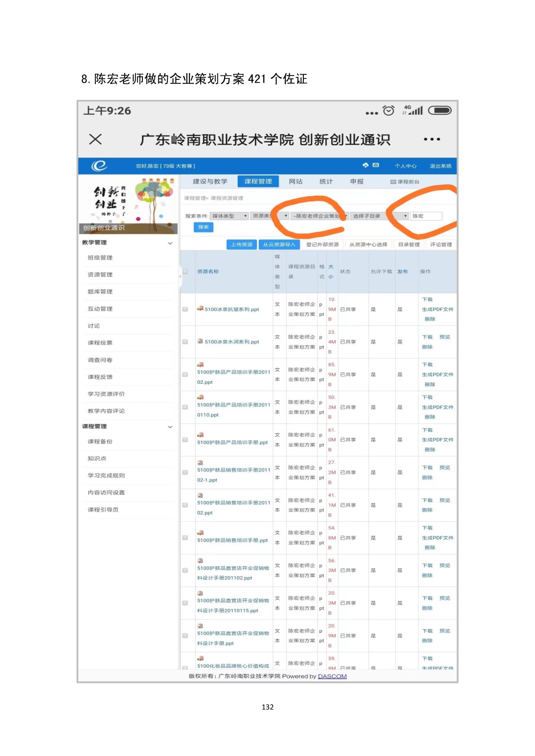Click the file icon of 5100护肤品产品培训手册.ppt

pyautogui.click(x=200, y=435)
